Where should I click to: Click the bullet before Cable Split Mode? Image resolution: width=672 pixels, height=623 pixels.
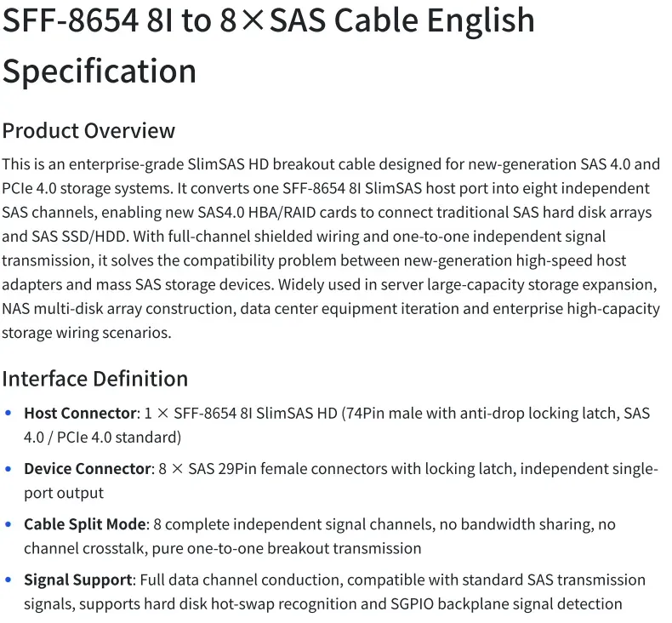pyautogui.click(x=8, y=524)
